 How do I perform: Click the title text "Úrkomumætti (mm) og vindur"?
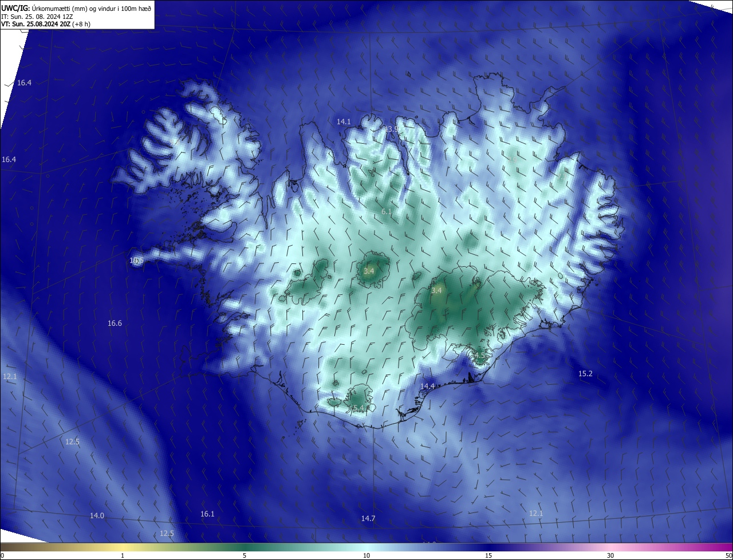(x=73, y=8)
